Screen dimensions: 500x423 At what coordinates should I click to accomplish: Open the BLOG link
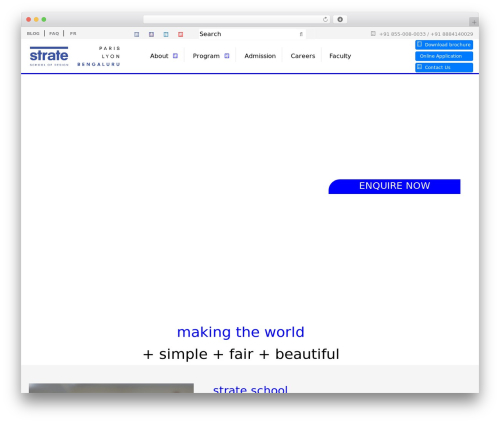point(33,34)
